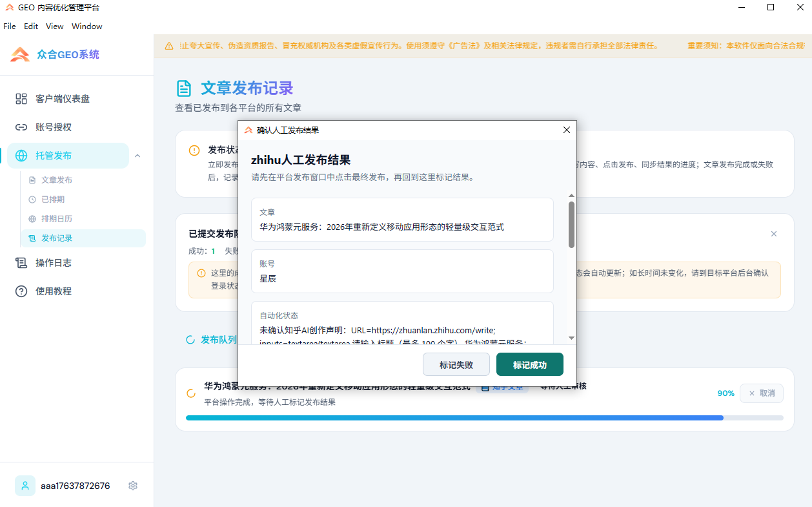Click 标记失败 button
Viewport: 812px width, 507px height.
456,365
